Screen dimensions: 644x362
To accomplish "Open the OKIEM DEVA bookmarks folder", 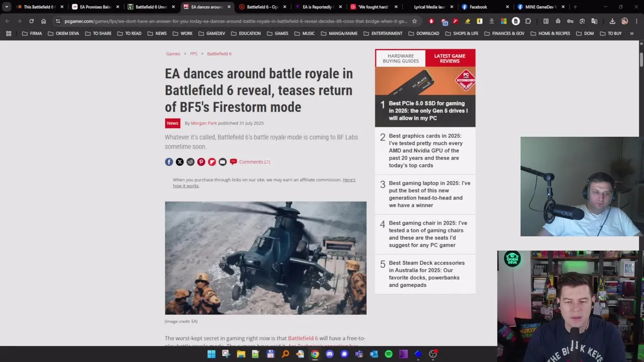I will pyautogui.click(x=64, y=33).
